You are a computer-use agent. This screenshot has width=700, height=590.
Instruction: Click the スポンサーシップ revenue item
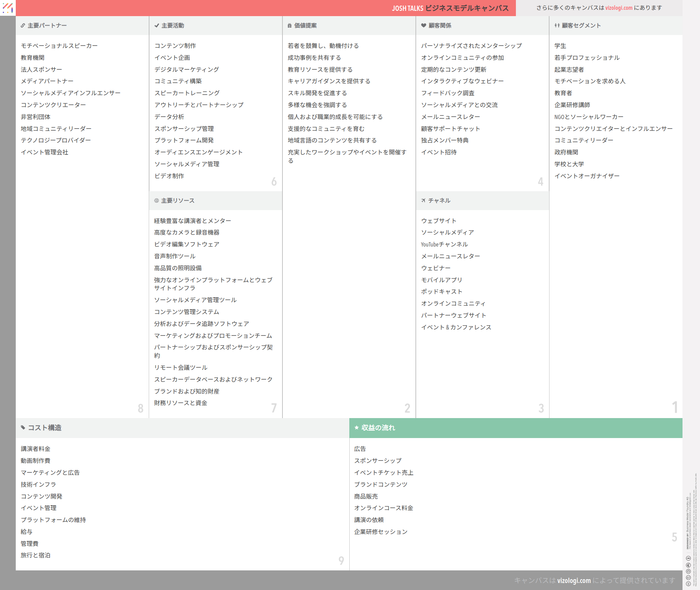(x=378, y=461)
